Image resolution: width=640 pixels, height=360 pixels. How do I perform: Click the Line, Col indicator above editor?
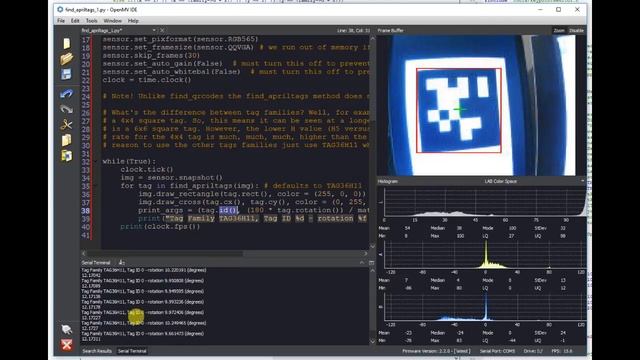coord(353,31)
